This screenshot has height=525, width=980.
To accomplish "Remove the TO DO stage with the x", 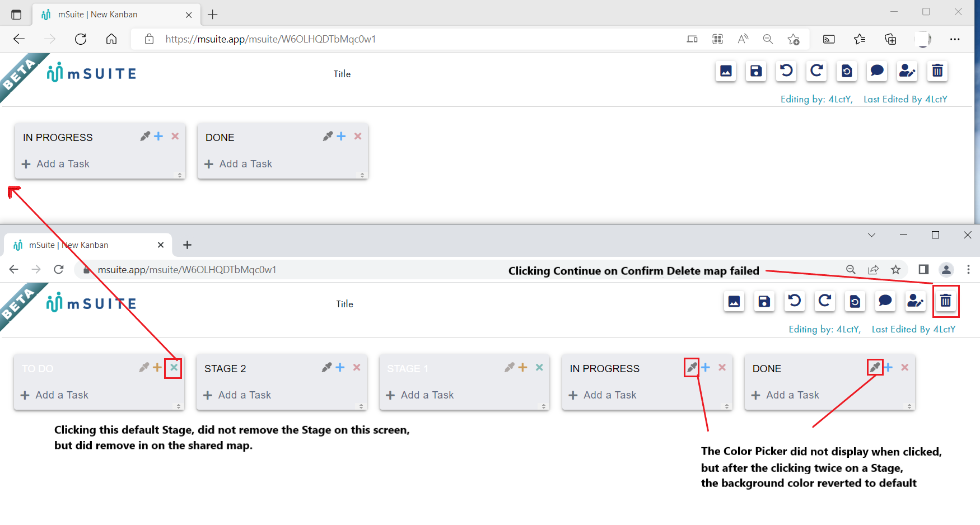I will point(174,368).
